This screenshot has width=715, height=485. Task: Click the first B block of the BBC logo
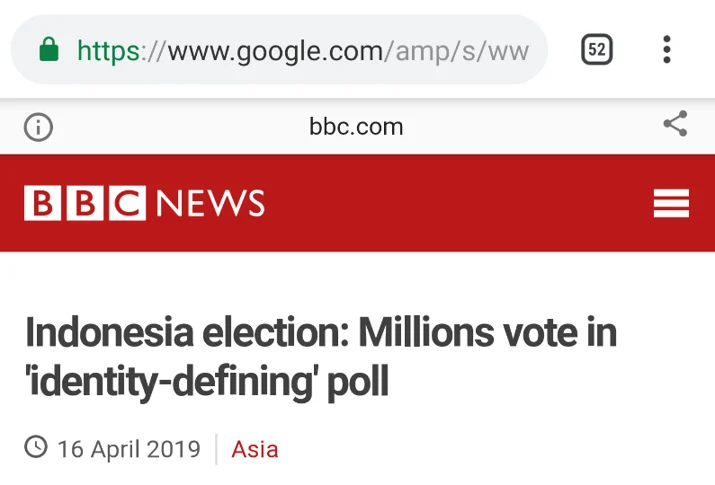coord(42,203)
